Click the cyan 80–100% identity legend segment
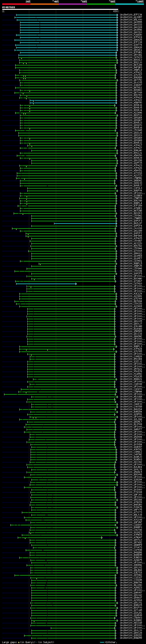This screenshot has width=146, height=644. point(130,4)
